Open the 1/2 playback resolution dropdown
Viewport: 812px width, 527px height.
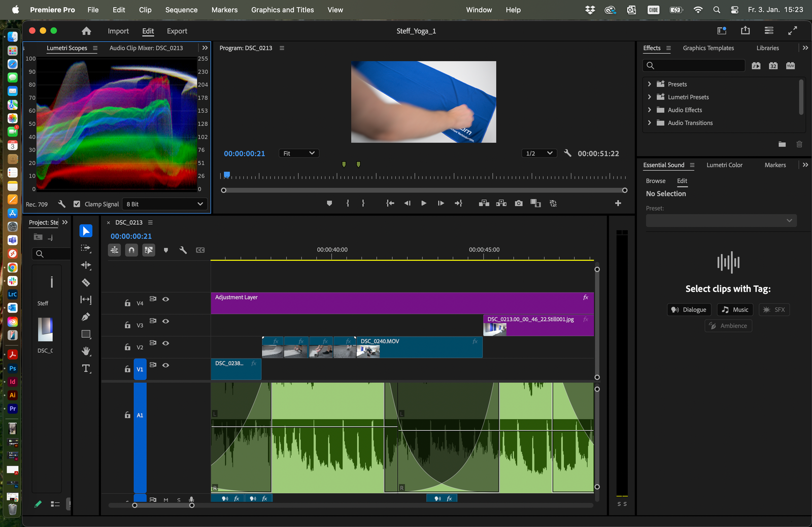click(x=539, y=153)
